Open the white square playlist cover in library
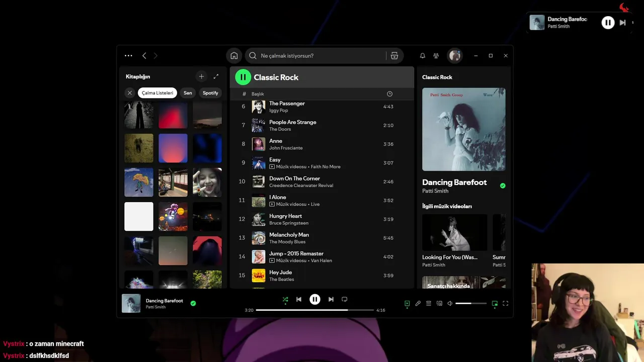Screen dimensions: 644x362 pos(139,217)
